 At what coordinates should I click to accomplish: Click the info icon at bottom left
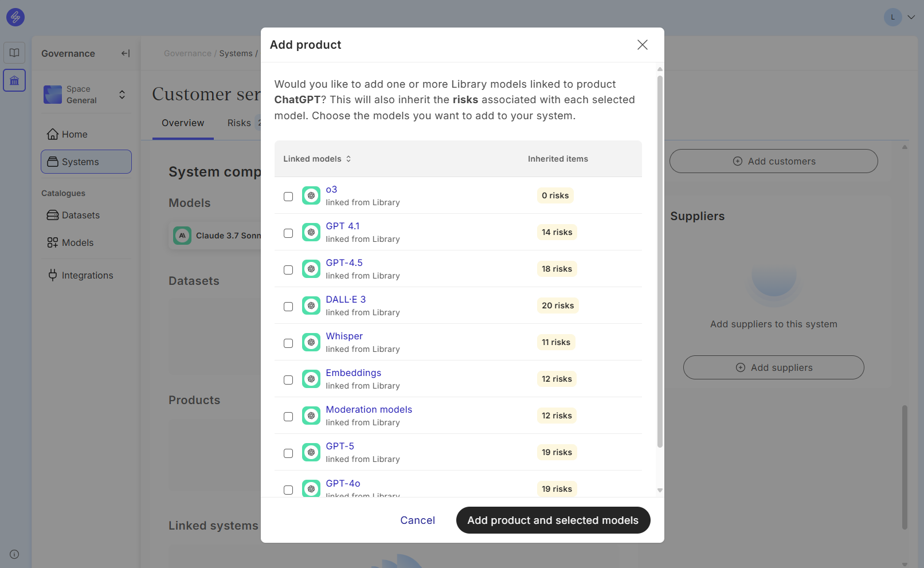click(14, 554)
